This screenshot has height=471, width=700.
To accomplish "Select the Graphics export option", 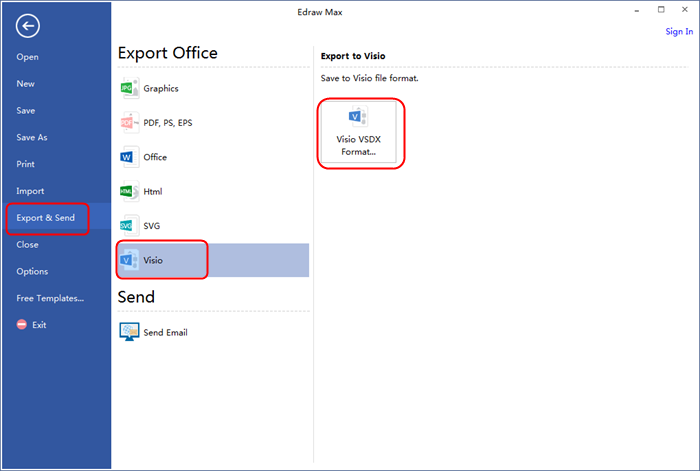I will (x=161, y=88).
